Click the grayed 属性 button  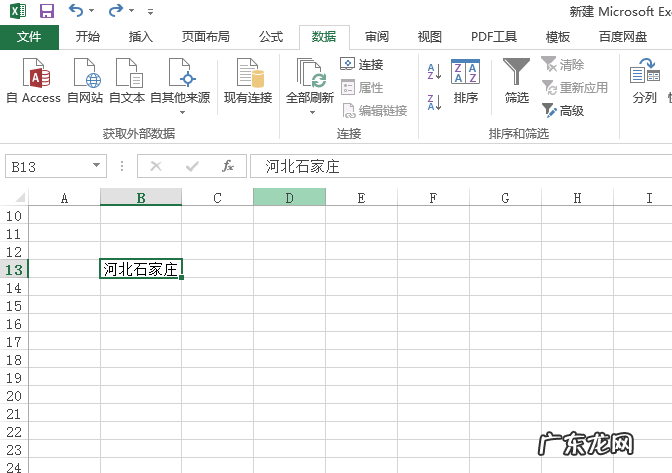click(362, 87)
